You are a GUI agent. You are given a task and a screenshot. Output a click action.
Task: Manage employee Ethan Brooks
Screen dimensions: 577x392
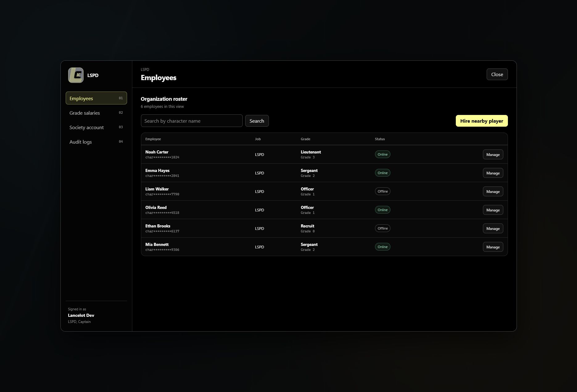click(493, 228)
